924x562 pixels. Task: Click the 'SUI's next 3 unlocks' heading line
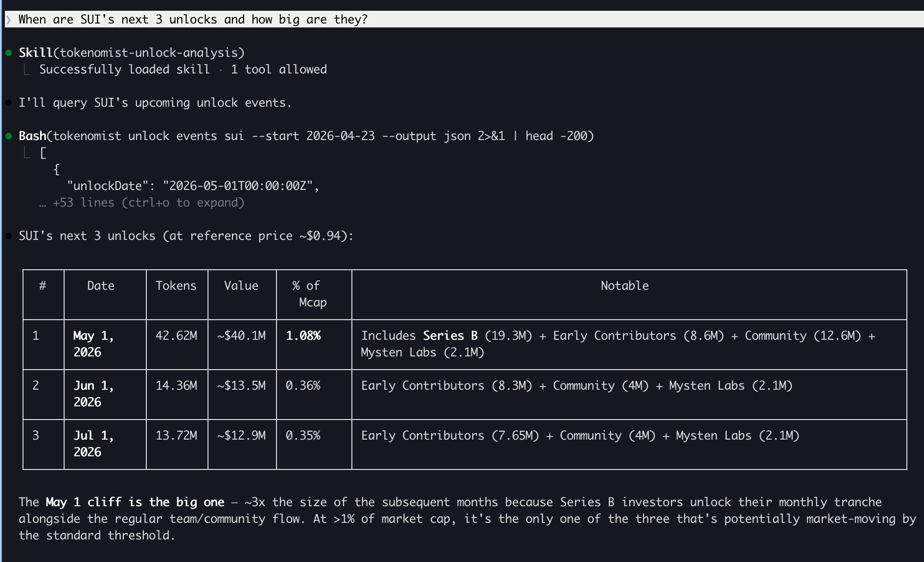coord(186,236)
